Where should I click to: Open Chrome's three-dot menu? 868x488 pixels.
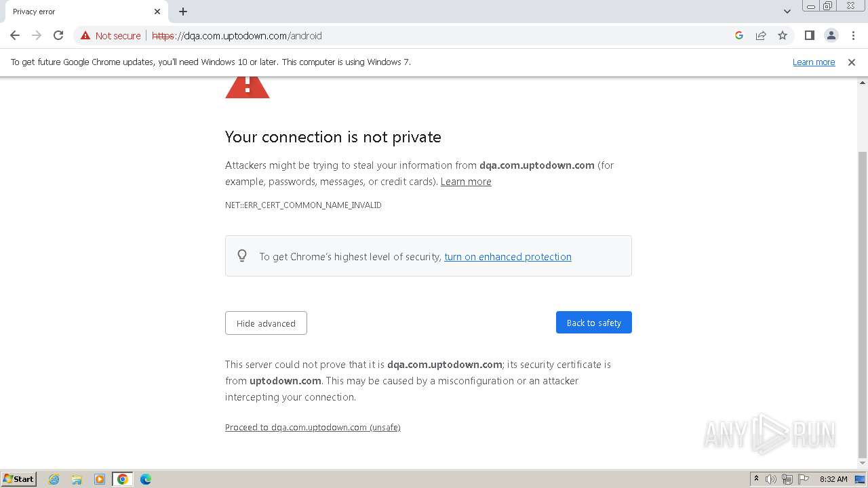click(853, 35)
